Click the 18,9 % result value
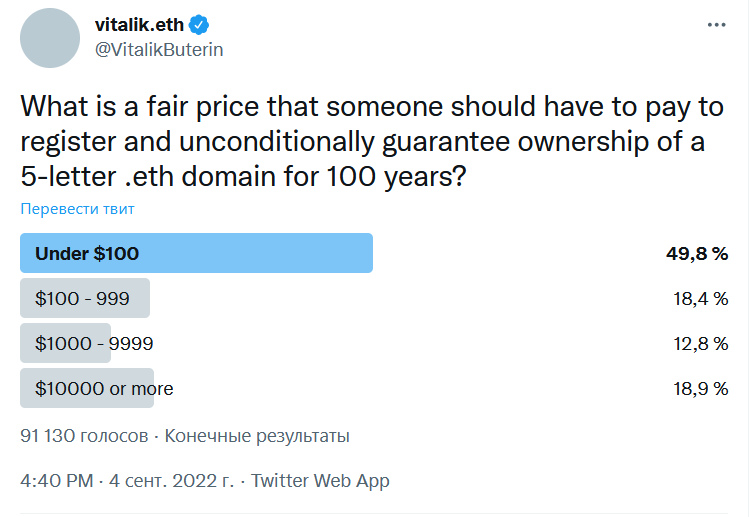Screen dimensions: 749x517 point(700,388)
